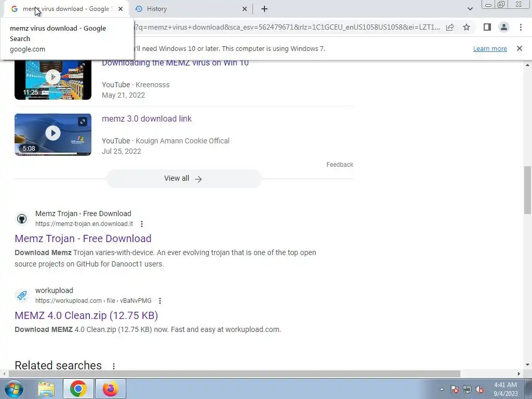
Task: Open Action Center flag icon
Action: [x=455, y=390]
